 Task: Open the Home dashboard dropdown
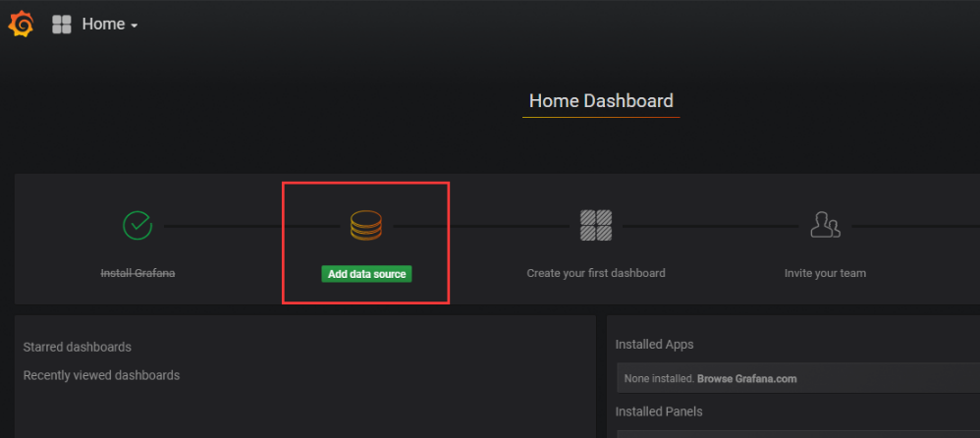click(110, 25)
